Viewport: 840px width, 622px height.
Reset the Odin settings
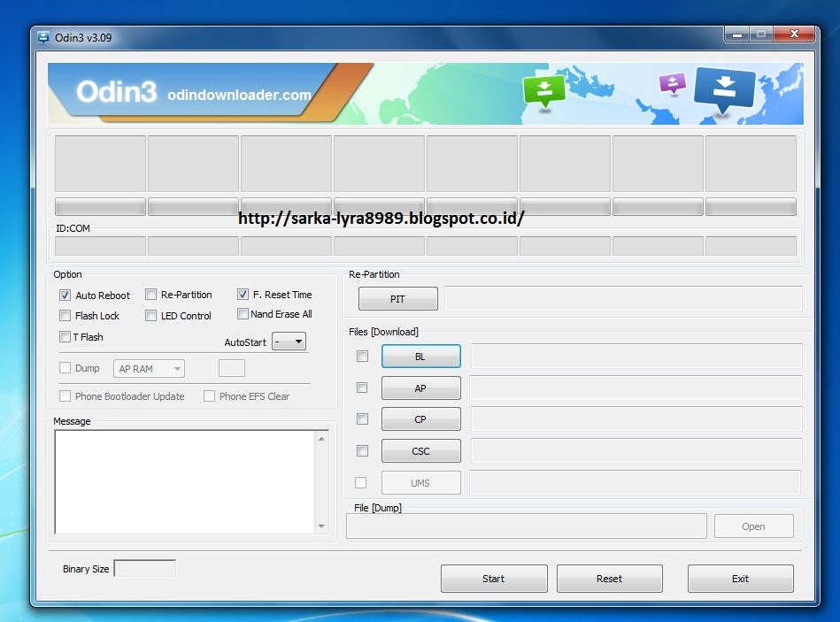click(610, 579)
